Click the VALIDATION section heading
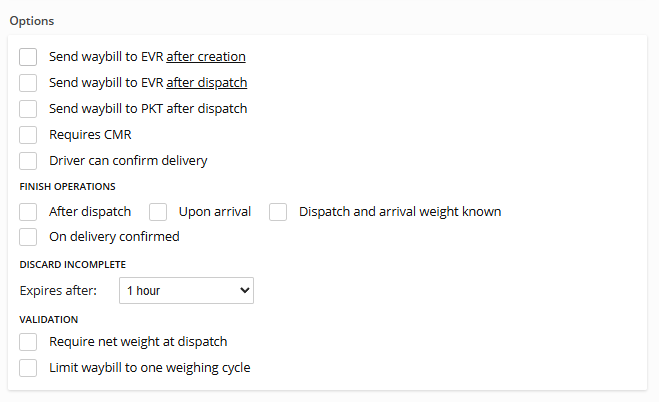 tap(49, 320)
